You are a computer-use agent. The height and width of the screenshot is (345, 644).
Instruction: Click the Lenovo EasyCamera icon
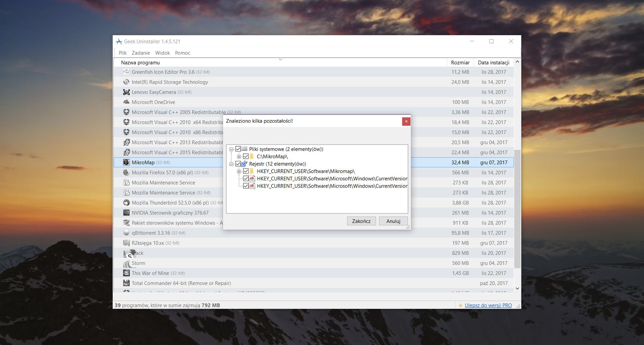point(126,92)
